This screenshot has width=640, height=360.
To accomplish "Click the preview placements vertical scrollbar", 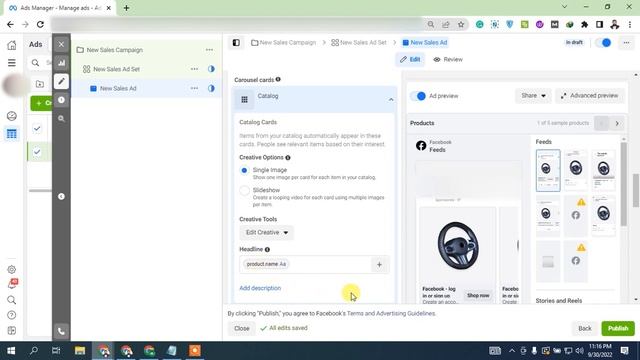I will [623, 184].
